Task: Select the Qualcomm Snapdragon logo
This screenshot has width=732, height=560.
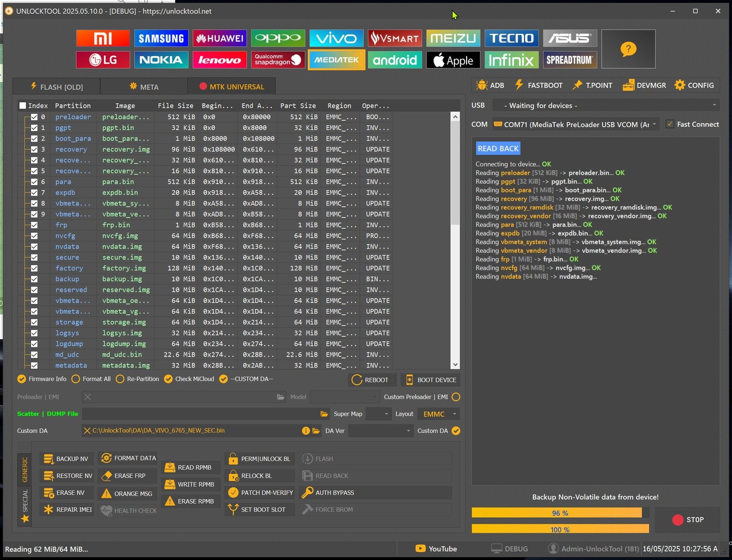Action: (x=278, y=60)
